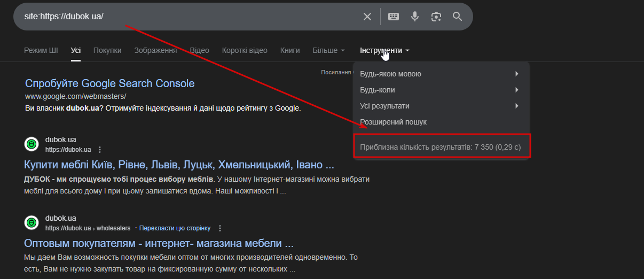Click https://dubok.ua › wholesalers breadcrumb
This screenshot has width=644, height=279.
tap(88, 228)
